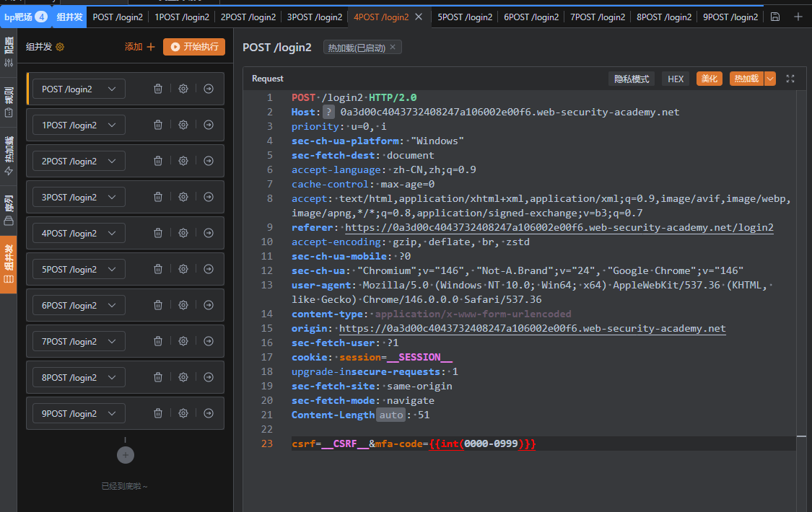Close the 4POST /login2 tab

tap(419, 17)
